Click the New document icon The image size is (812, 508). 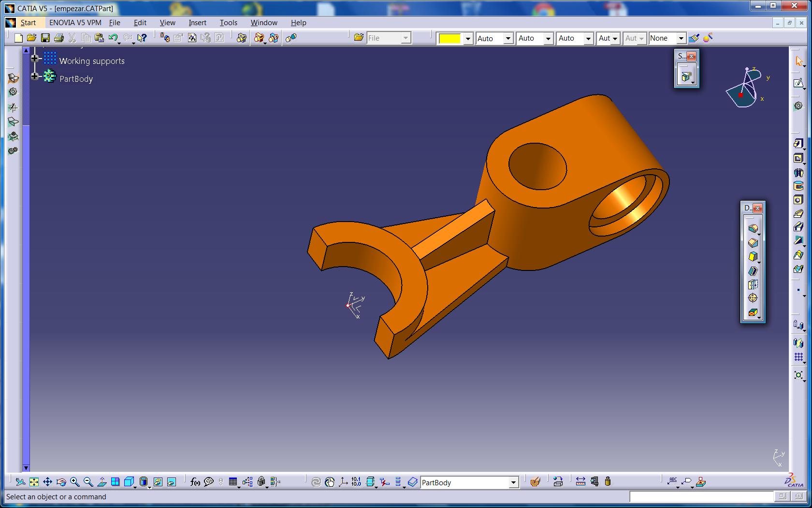[18, 38]
